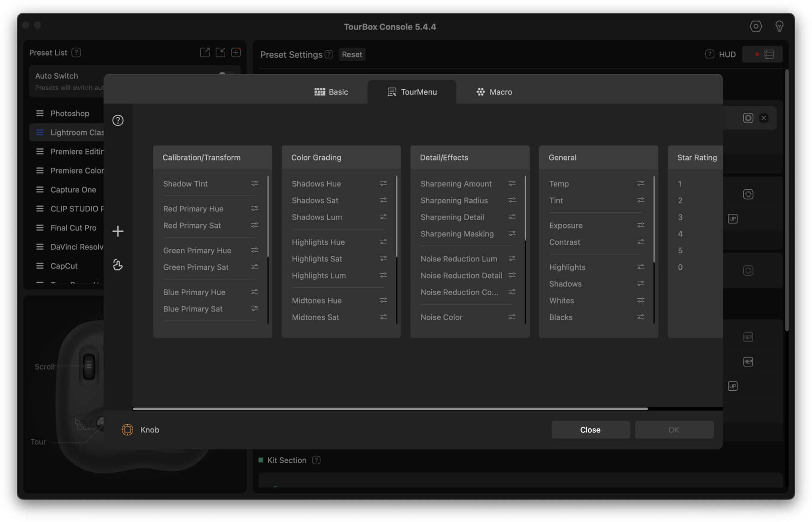Open the Photoshop preset menu
The height and width of the screenshot is (522, 812).
tap(40, 113)
